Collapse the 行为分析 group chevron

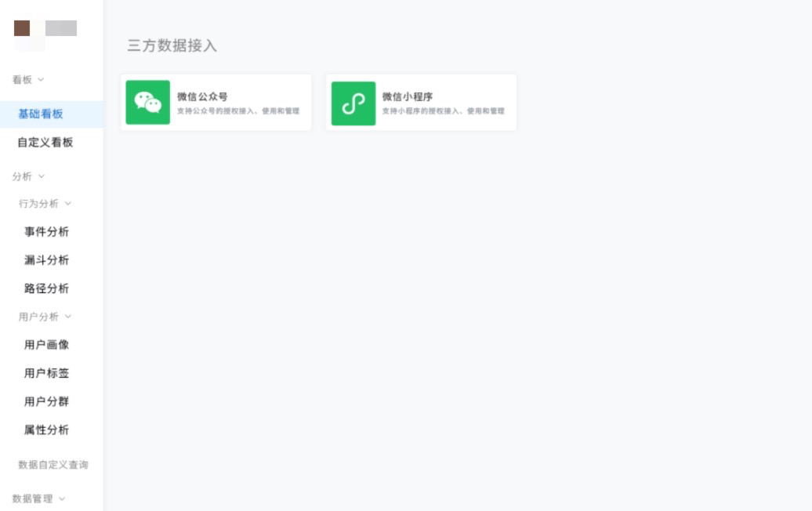(68, 204)
